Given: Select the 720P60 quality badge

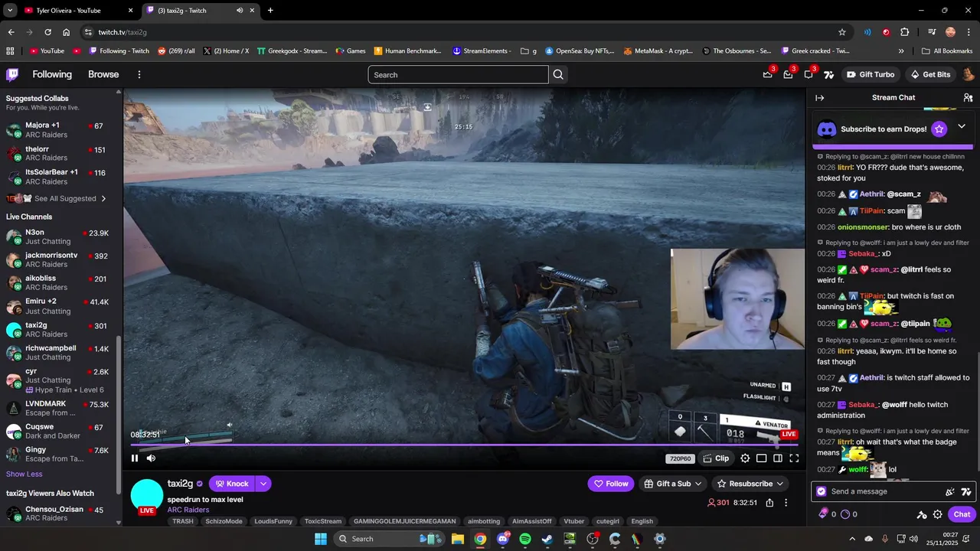Looking at the screenshot, I should [x=681, y=458].
